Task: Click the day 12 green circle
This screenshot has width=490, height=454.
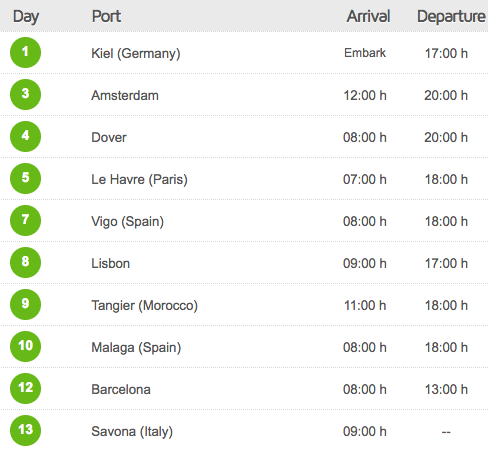Action: click(x=25, y=389)
